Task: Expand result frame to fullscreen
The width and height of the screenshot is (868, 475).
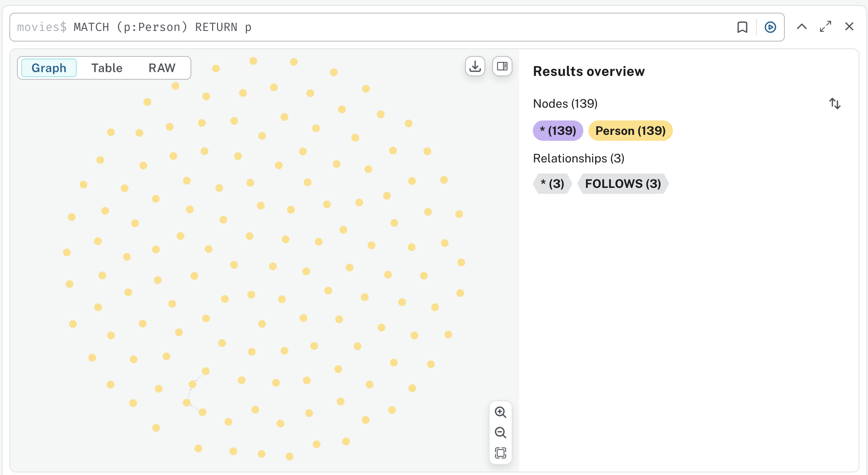Action: coord(825,26)
